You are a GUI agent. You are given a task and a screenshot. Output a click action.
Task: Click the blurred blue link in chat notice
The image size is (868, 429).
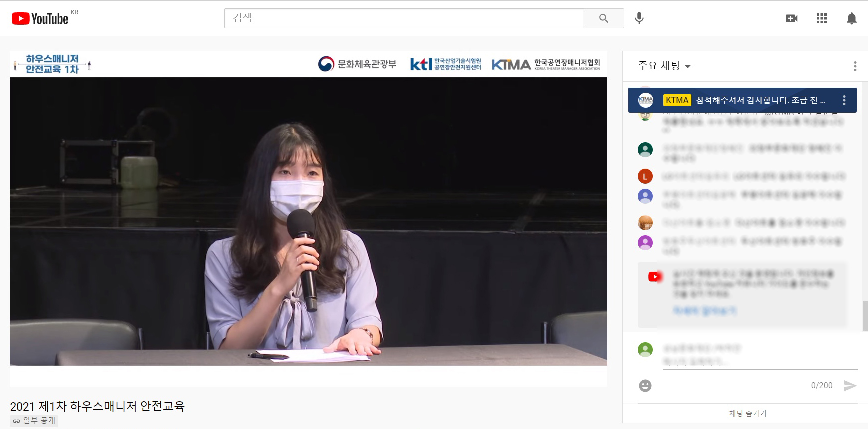click(x=705, y=311)
